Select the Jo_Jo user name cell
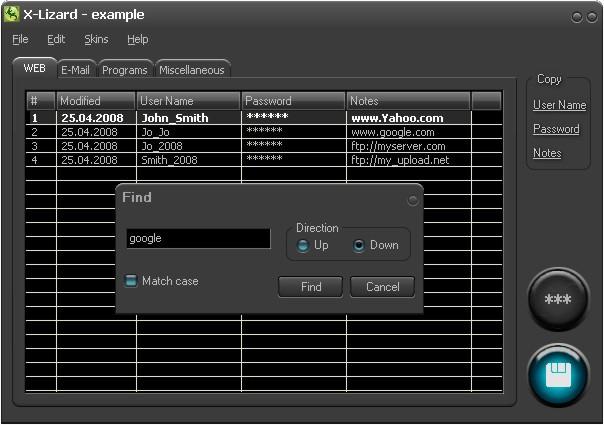 [189, 132]
